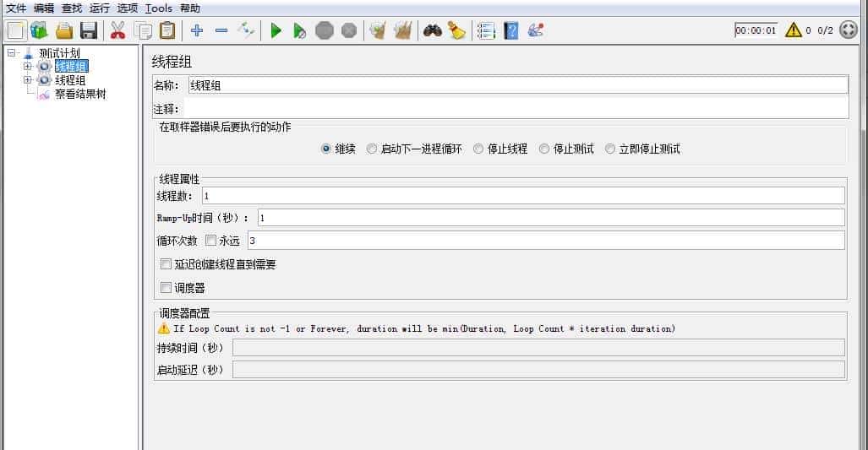The height and width of the screenshot is (450, 868).
Task: Select the 停止测试 radio option
Action: (x=544, y=149)
